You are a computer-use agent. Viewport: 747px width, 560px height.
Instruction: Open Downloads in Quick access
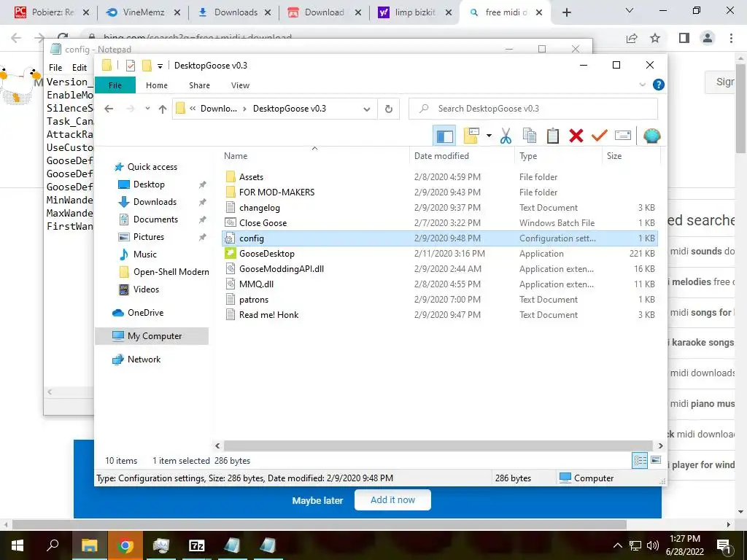(x=155, y=202)
